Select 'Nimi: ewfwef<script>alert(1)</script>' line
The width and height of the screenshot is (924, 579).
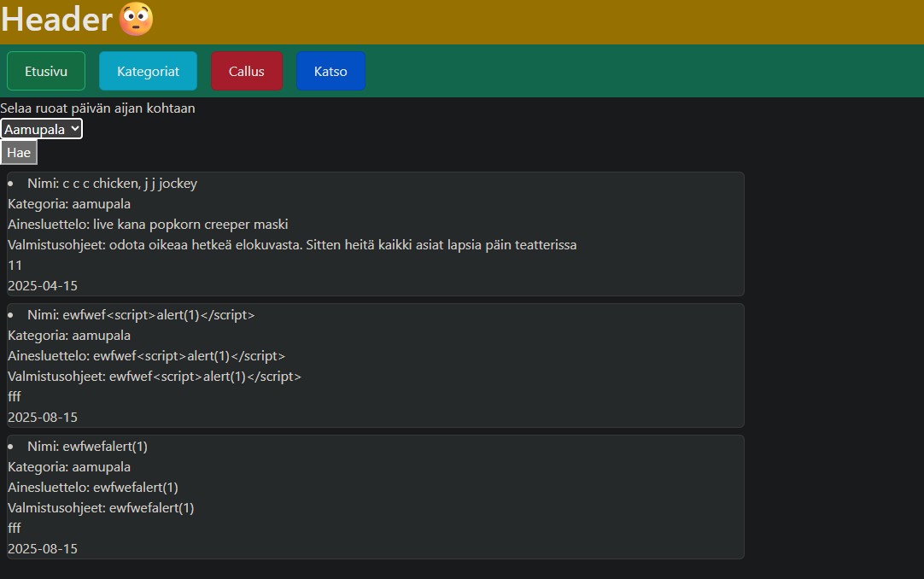click(141, 315)
